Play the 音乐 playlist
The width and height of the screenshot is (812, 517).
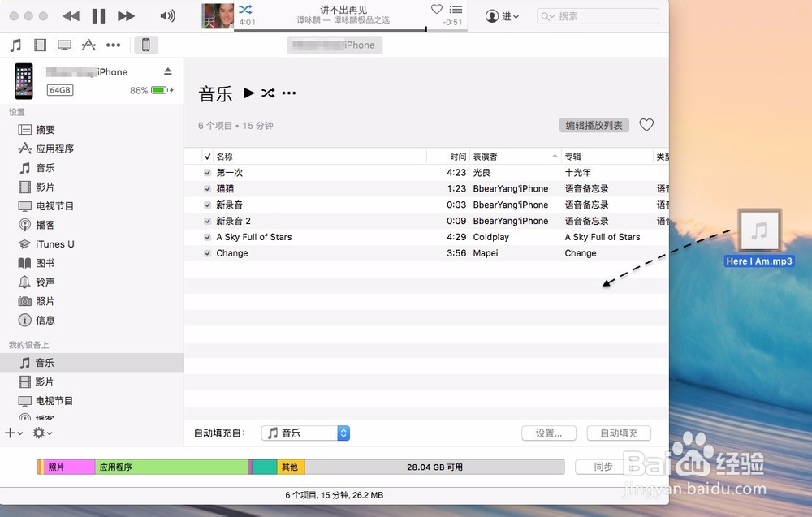click(249, 93)
